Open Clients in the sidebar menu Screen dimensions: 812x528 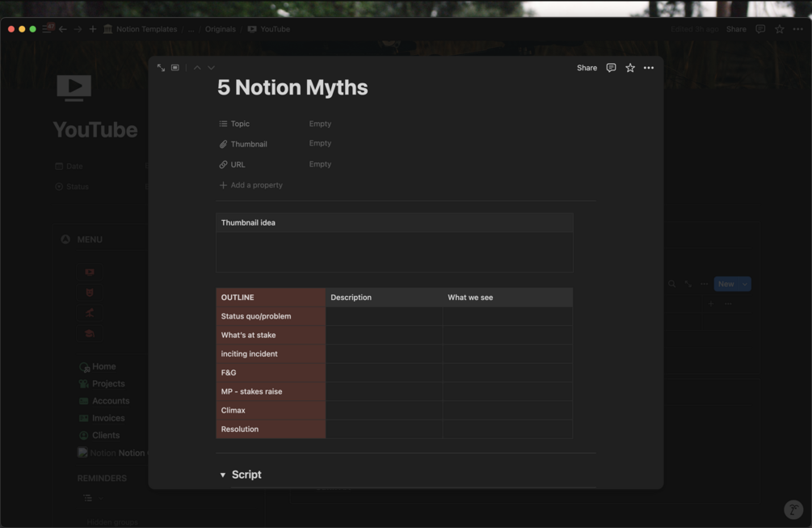[x=99, y=435]
